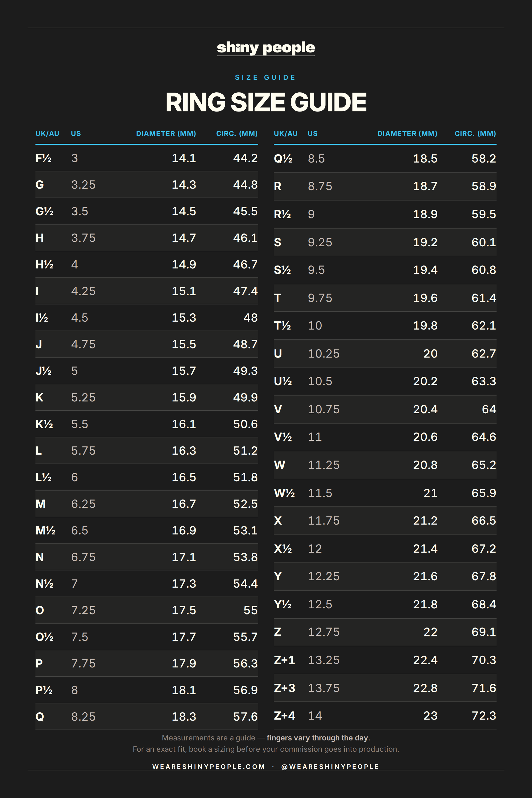The height and width of the screenshot is (798, 532).
Task: Click the 21.2 diameter value
Action: [x=425, y=521]
